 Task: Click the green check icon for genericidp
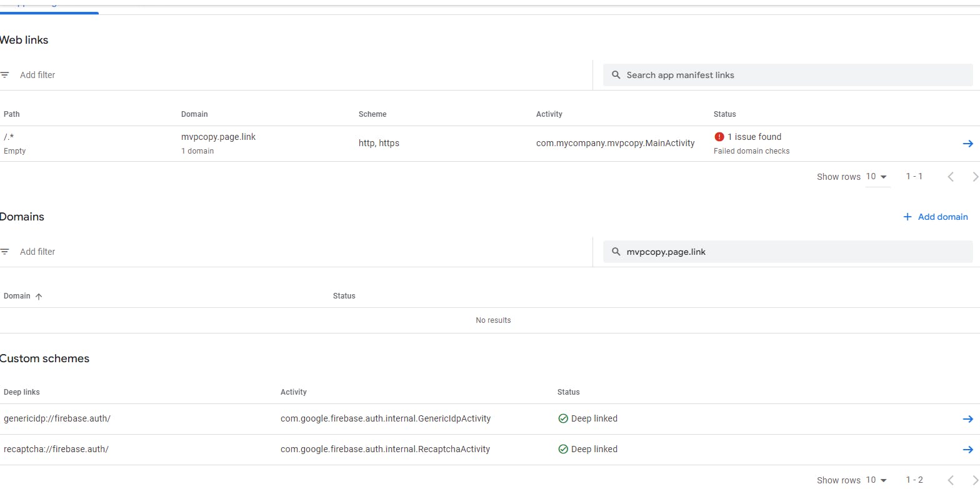point(562,418)
